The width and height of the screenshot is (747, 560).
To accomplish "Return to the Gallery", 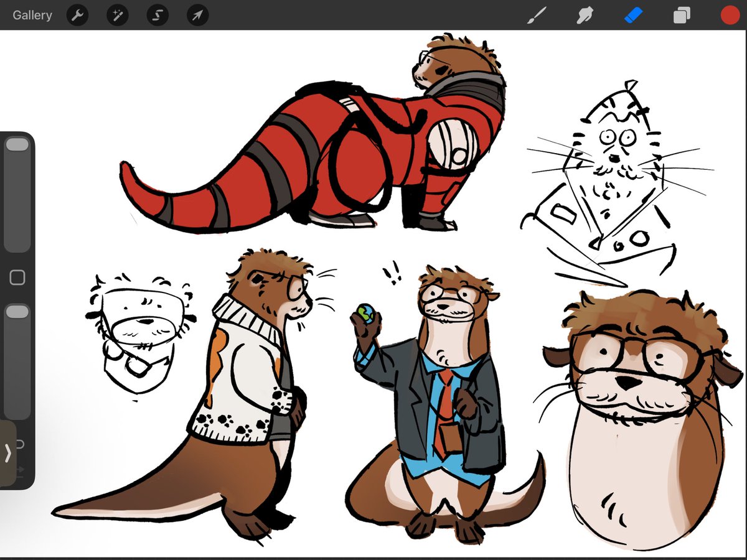I will pos(32,15).
